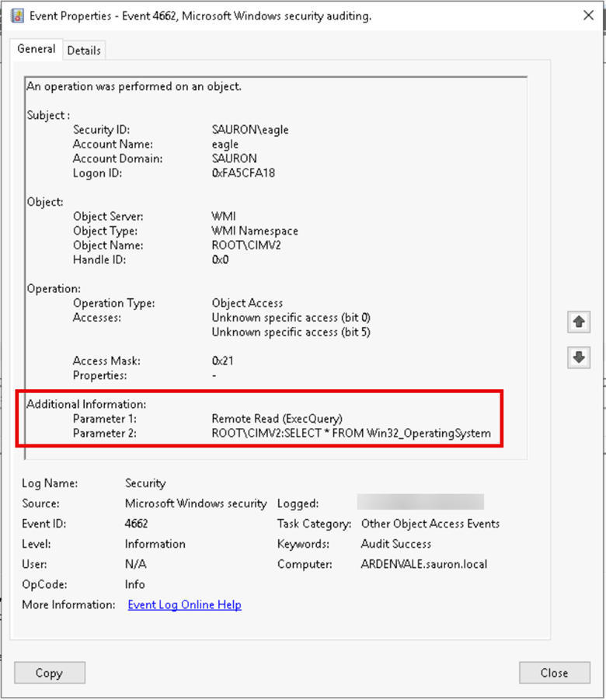The height and width of the screenshot is (700, 606).
Task: Click the Source field value
Action: [x=195, y=503]
